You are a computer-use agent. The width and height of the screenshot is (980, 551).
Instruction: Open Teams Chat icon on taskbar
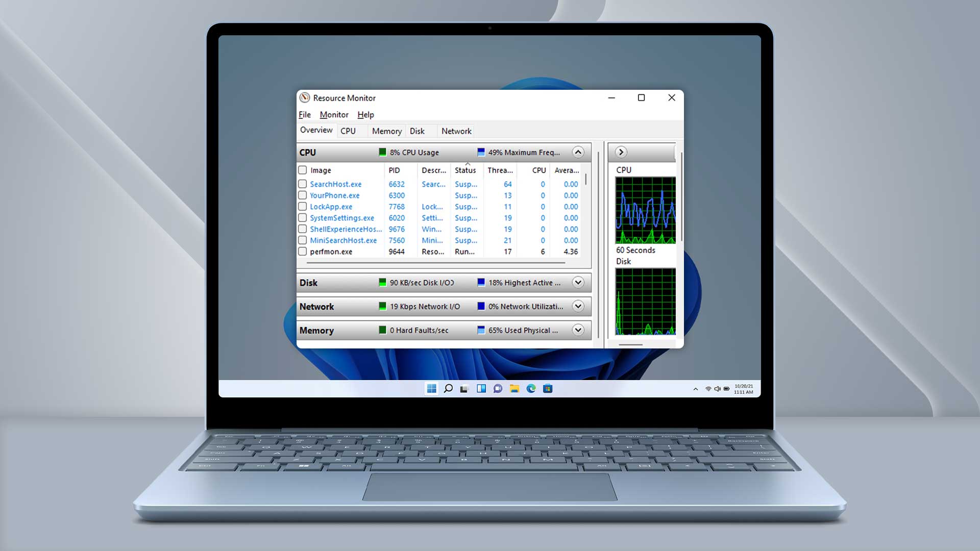coord(498,389)
